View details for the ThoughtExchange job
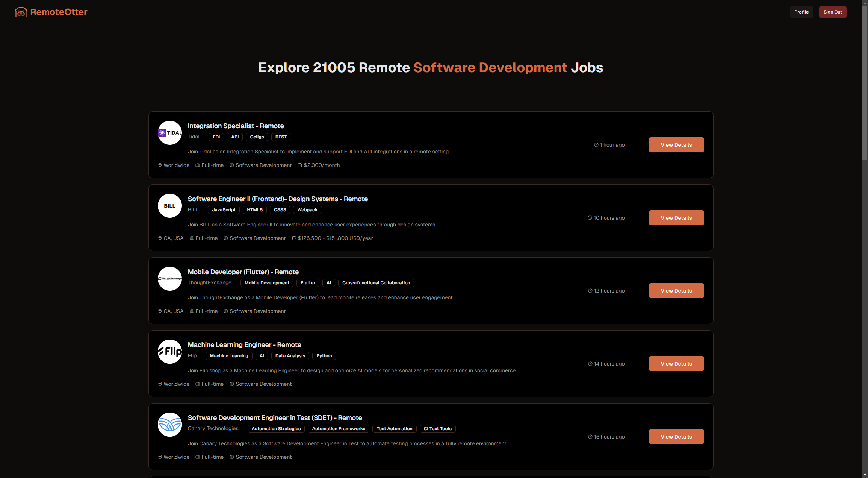This screenshot has width=868, height=478. point(676,291)
